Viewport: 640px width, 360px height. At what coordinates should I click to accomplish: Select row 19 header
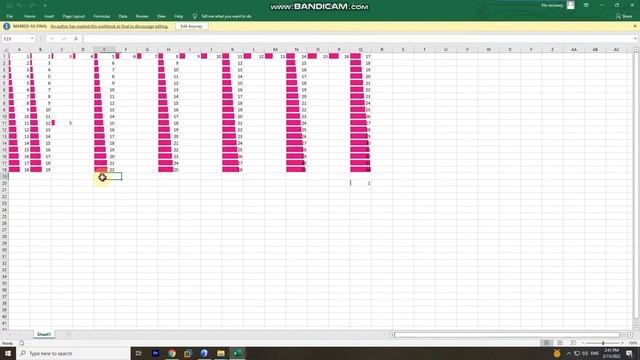click(x=4, y=176)
